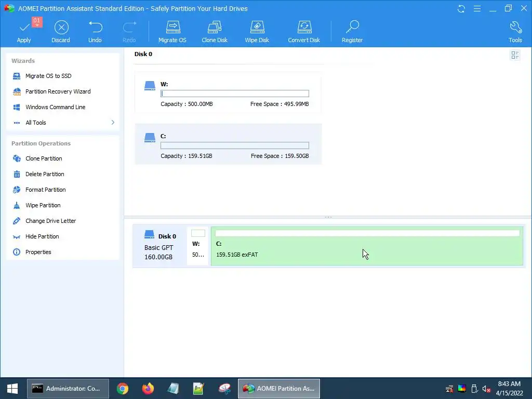Click AOMEI Partition Assistant taskbar button
Image resolution: width=532 pixels, height=399 pixels.
point(279,389)
